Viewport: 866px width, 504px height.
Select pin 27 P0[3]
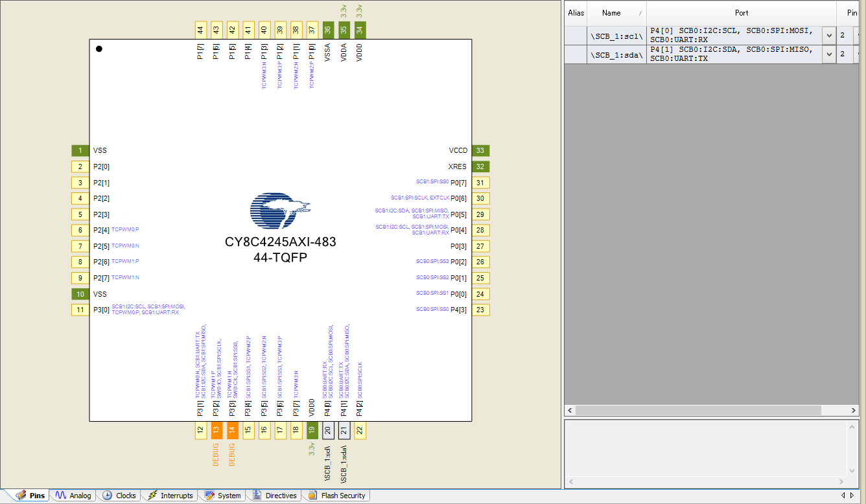click(480, 246)
